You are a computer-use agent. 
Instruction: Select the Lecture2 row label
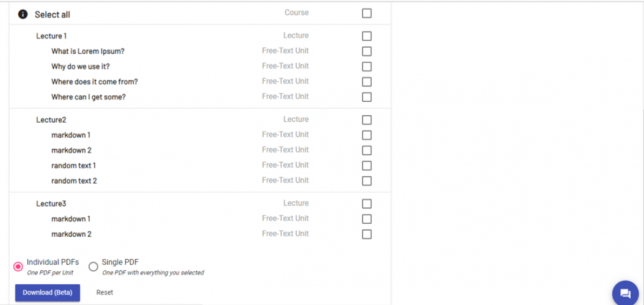pyautogui.click(x=51, y=120)
